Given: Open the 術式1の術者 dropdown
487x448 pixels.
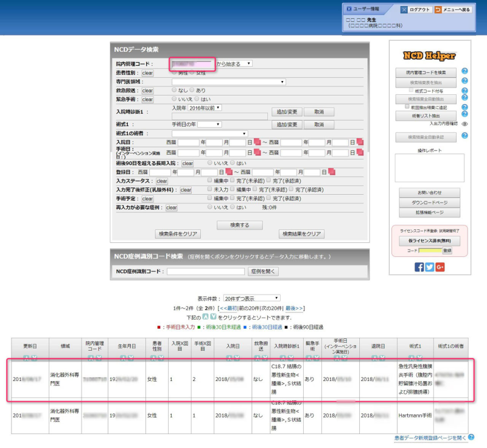Looking at the screenshot, I should [x=209, y=133].
